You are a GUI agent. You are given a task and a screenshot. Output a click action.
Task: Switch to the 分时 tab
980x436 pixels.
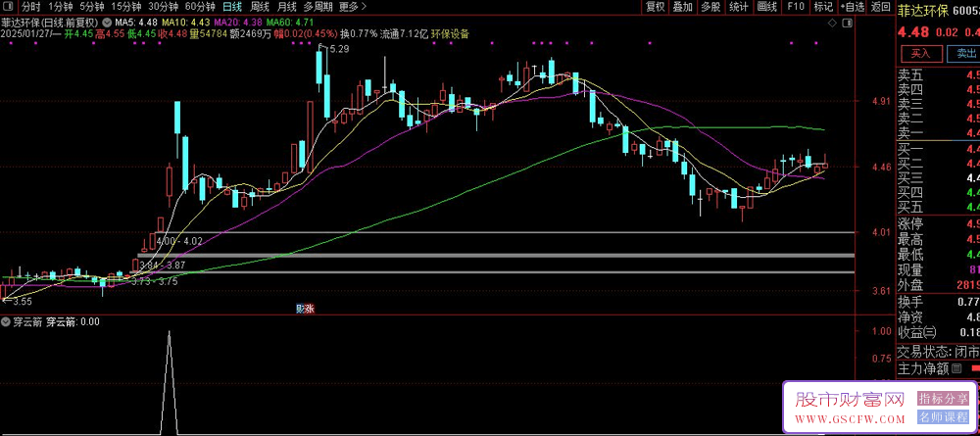coord(30,7)
